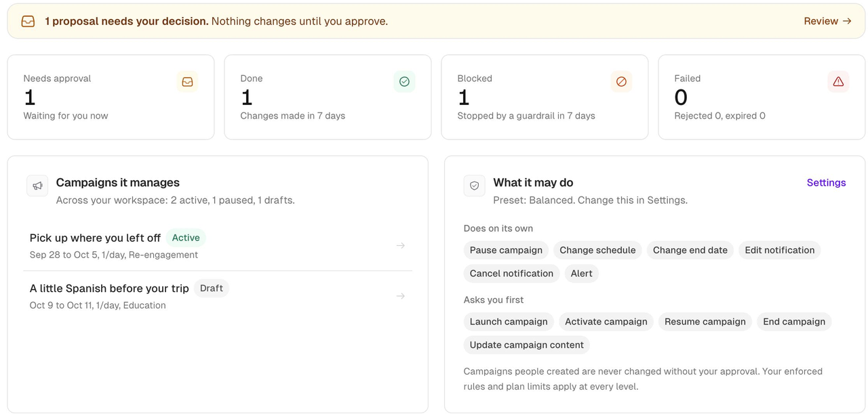Screen dimensions: 868x418
Task: Open Review link in the banner
Action: 827,21
